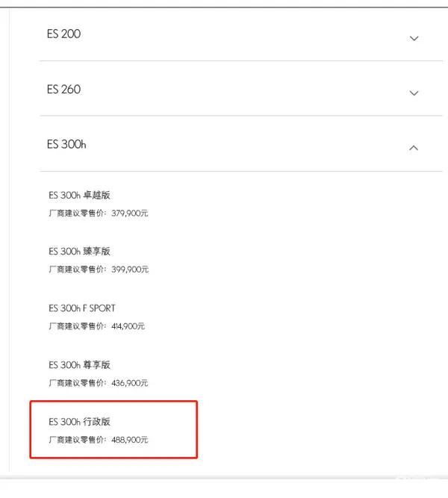Image resolution: width=448 pixels, height=498 pixels.
Task: Expand the ES 200 chevron arrow
Action: pos(414,38)
